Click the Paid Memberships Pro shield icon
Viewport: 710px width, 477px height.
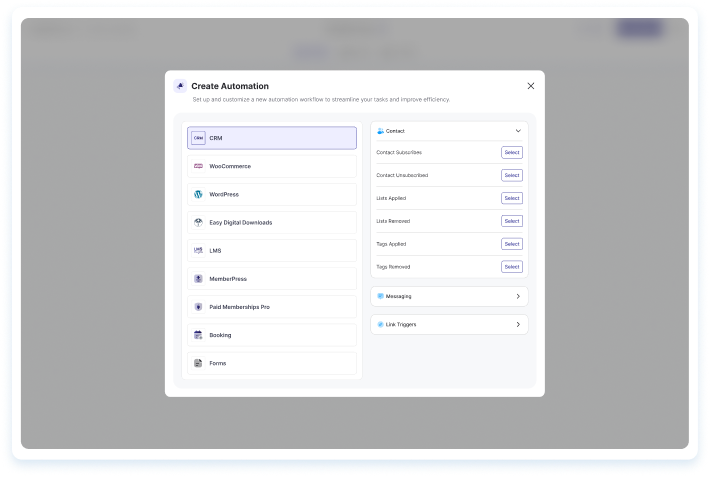(x=198, y=307)
